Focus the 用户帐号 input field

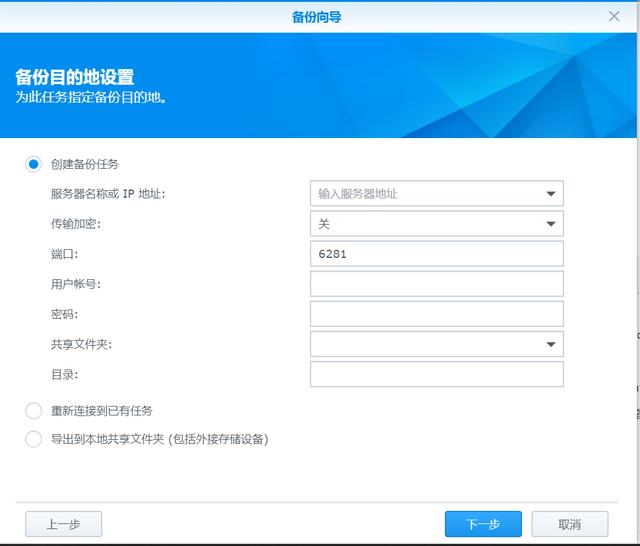tap(436, 284)
